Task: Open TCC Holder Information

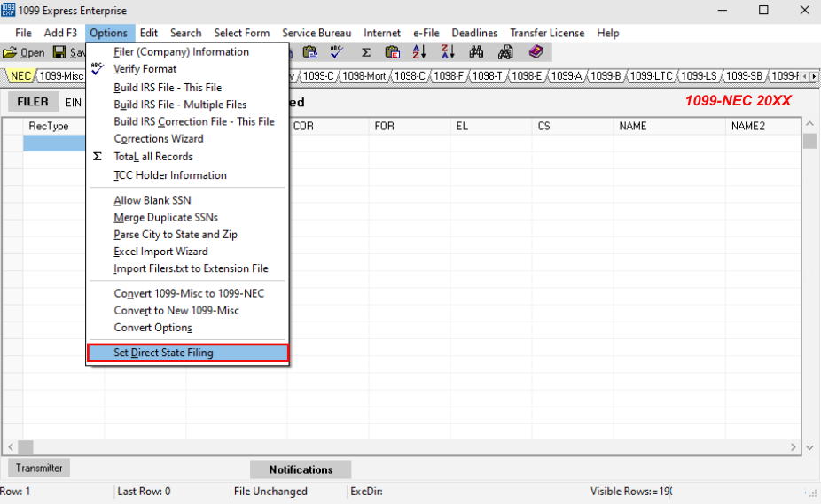Action: [x=187, y=175]
